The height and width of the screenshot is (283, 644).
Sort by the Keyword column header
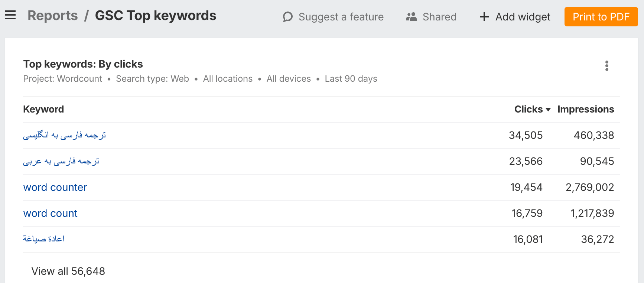click(43, 109)
